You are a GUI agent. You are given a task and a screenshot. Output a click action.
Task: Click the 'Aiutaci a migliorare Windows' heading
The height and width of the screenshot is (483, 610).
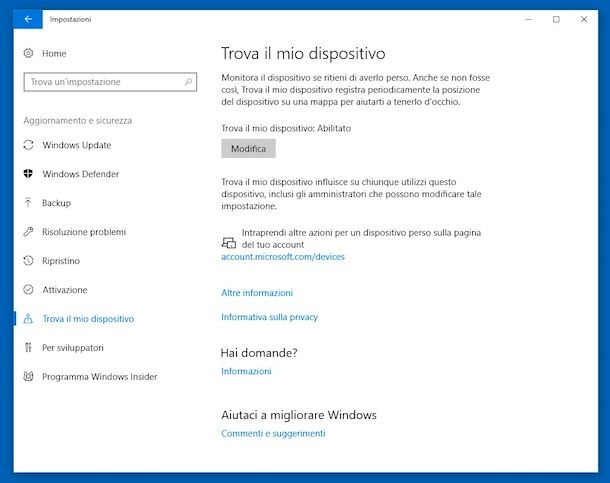[299, 415]
